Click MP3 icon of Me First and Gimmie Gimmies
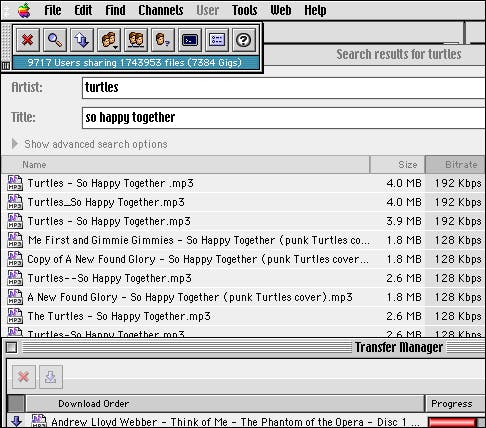 [15, 240]
